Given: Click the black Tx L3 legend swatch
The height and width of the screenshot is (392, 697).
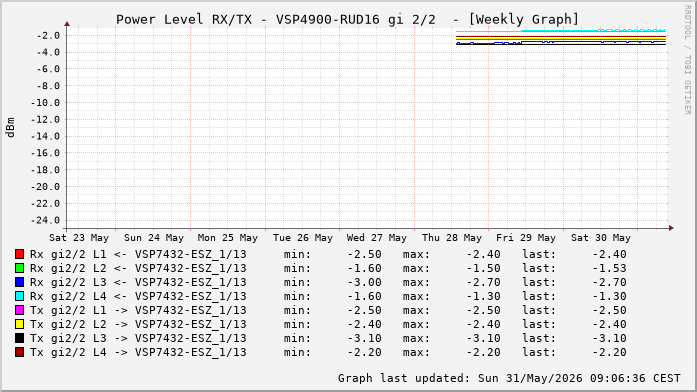Looking at the screenshot, I should tap(19, 338).
